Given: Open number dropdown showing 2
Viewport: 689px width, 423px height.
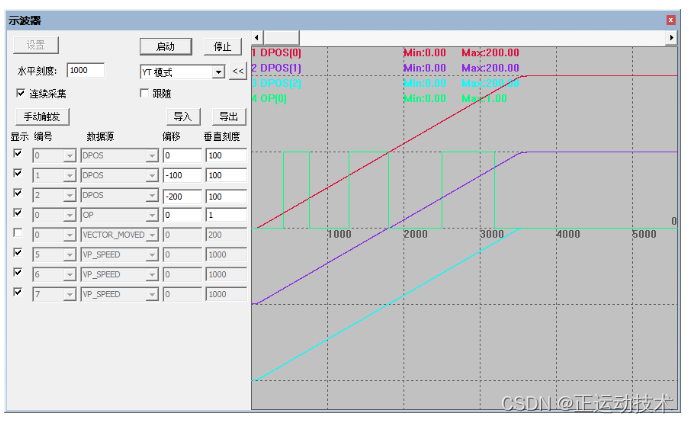Looking at the screenshot, I should click(x=69, y=195).
